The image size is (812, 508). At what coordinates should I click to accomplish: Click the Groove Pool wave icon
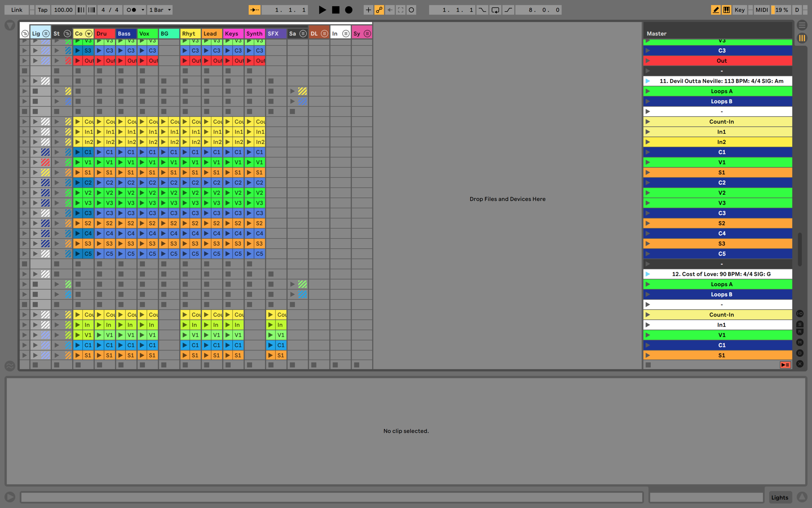coord(10,366)
